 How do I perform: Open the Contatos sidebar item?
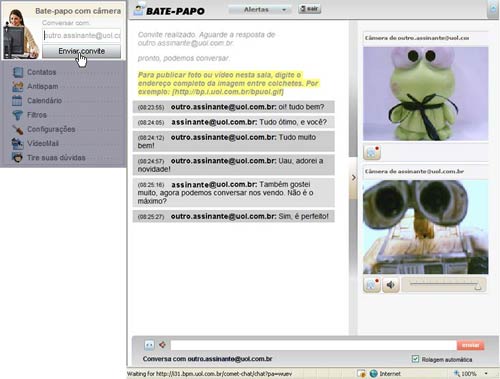pyautogui.click(x=41, y=72)
